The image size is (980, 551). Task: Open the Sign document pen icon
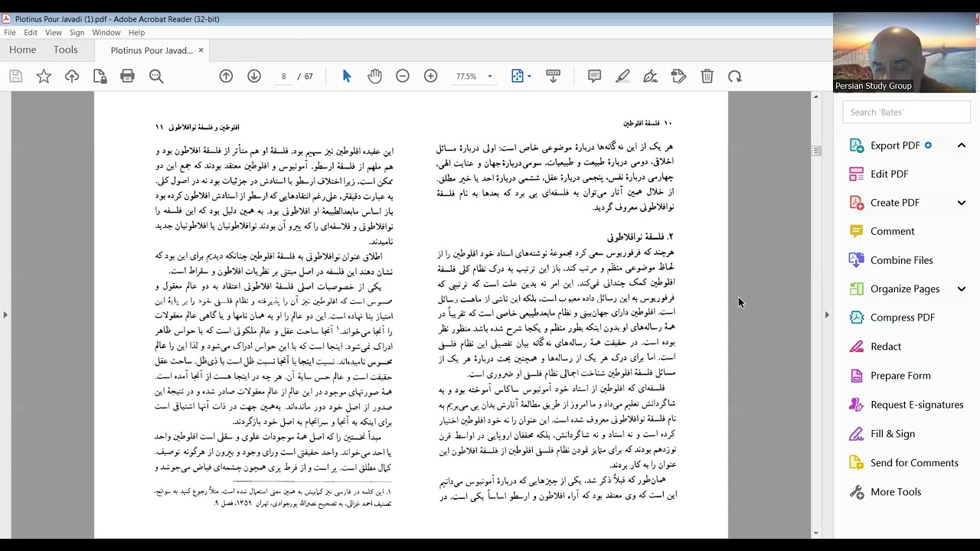651,77
